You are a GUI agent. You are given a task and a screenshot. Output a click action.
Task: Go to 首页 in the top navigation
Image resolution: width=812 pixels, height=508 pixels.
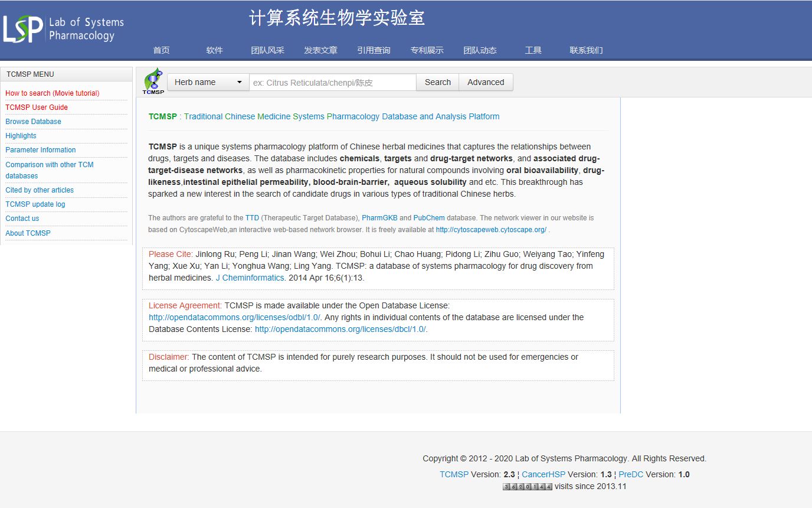point(161,50)
